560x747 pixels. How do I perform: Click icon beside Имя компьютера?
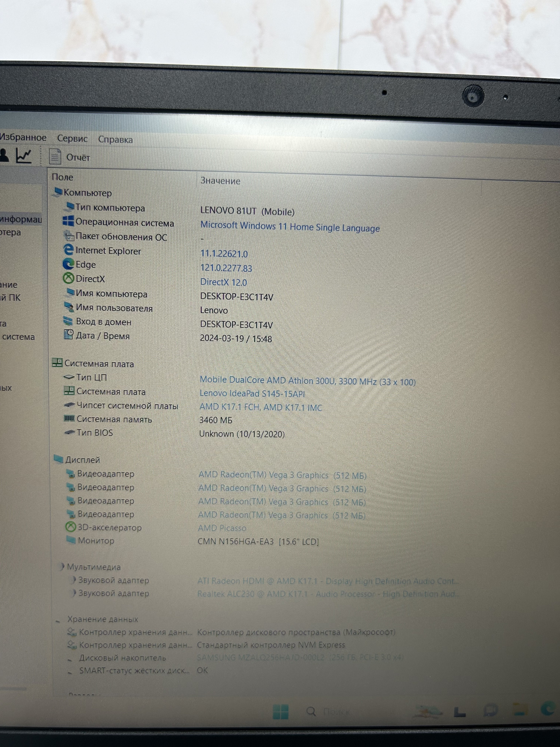[69, 293]
